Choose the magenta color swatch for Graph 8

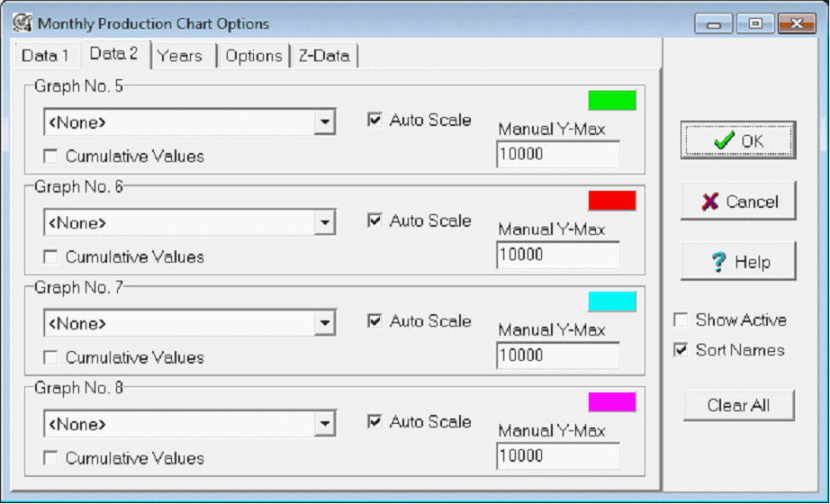612,402
